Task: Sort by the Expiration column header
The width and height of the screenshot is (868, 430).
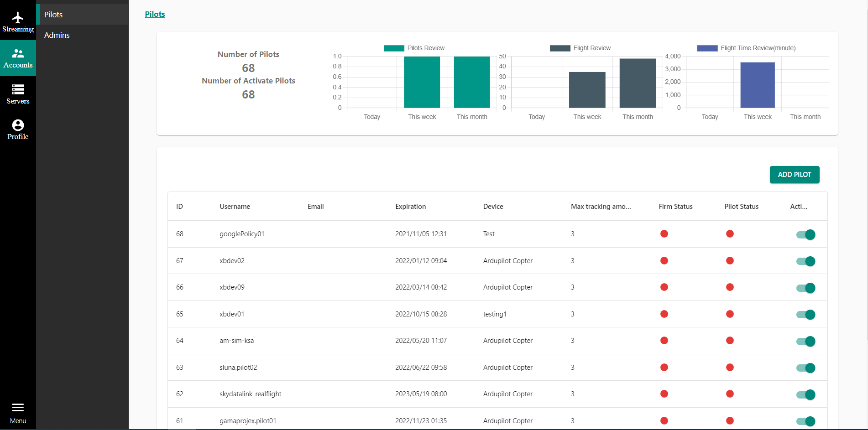Action: (x=410, y=207)
